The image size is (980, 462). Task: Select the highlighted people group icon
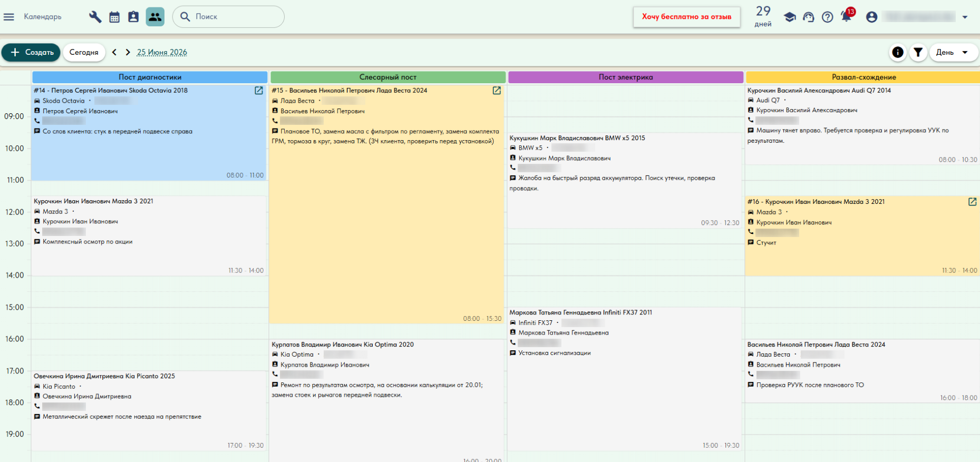coord(155,17)
